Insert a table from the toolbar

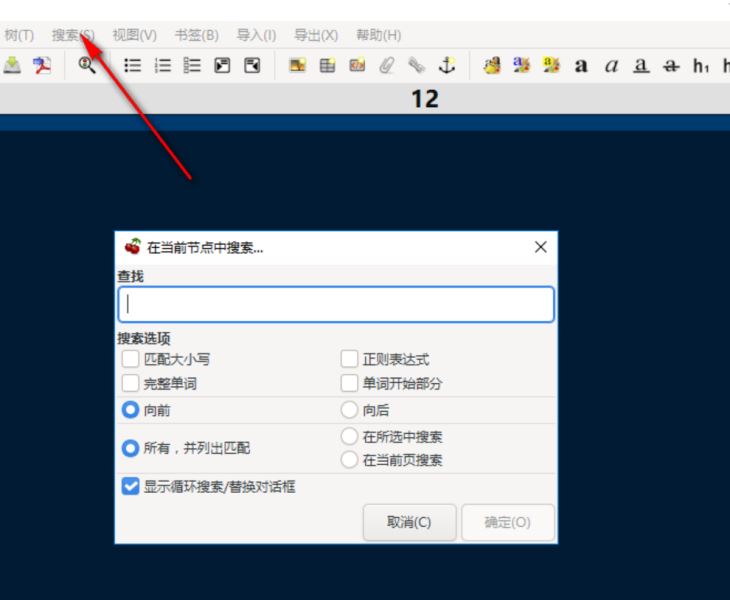(327, 66)
